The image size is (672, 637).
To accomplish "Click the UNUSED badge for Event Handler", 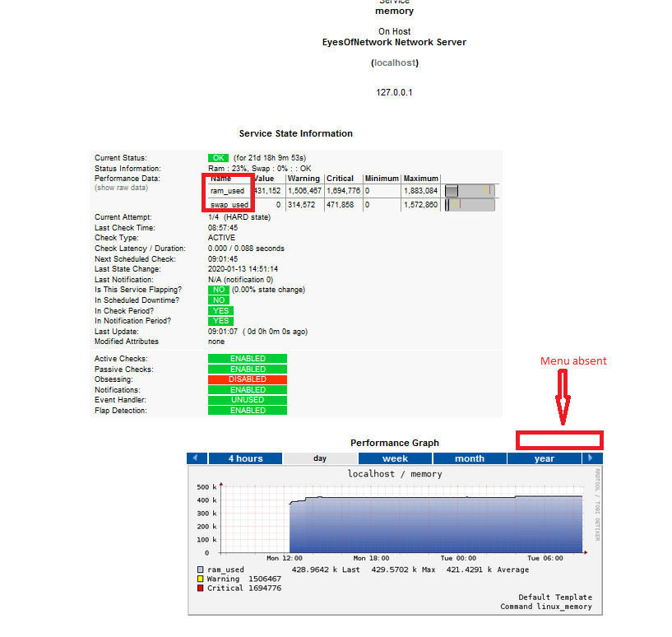I will coord(248,400).
